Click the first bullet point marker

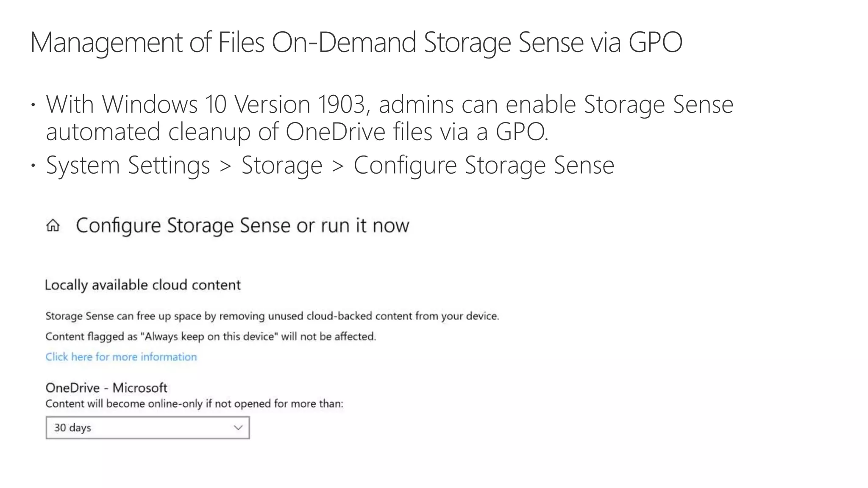pos(33,105)
